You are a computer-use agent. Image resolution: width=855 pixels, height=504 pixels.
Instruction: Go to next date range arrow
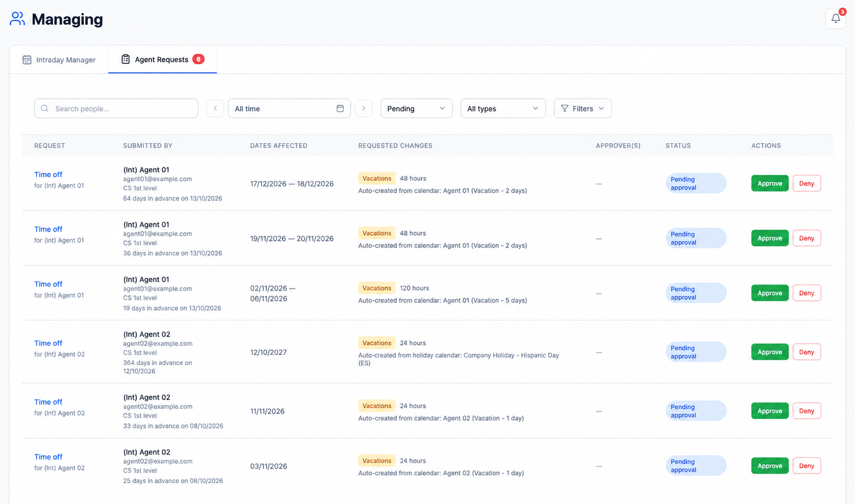coord(363,108)
